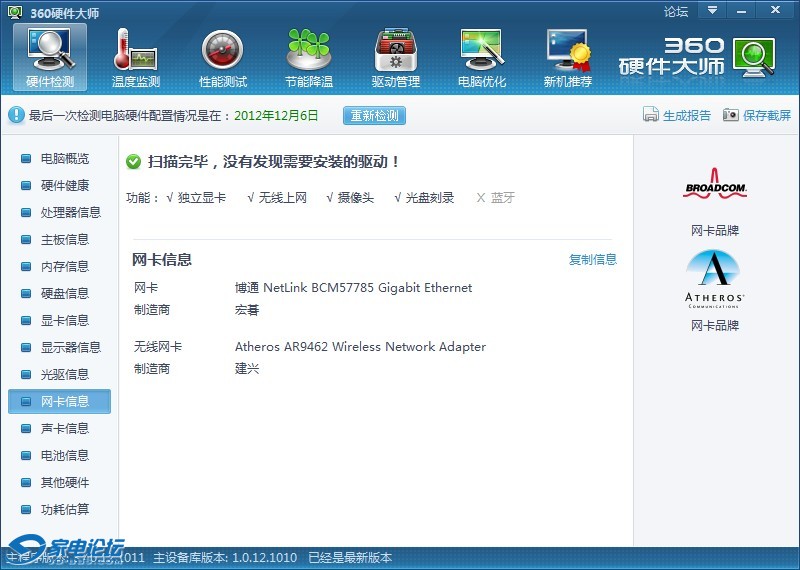Click the 复制信息 link
Viewport: 800px width, 570px height.
point(593,260)
